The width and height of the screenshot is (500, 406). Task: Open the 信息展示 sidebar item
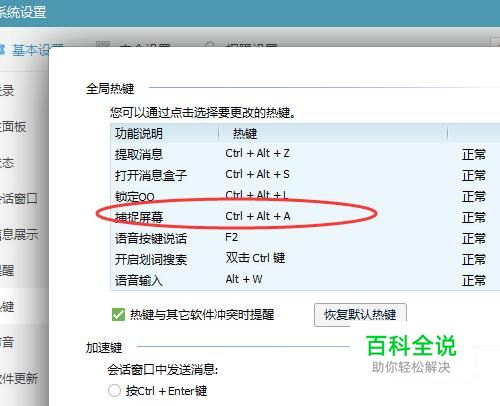click(19, 234)
